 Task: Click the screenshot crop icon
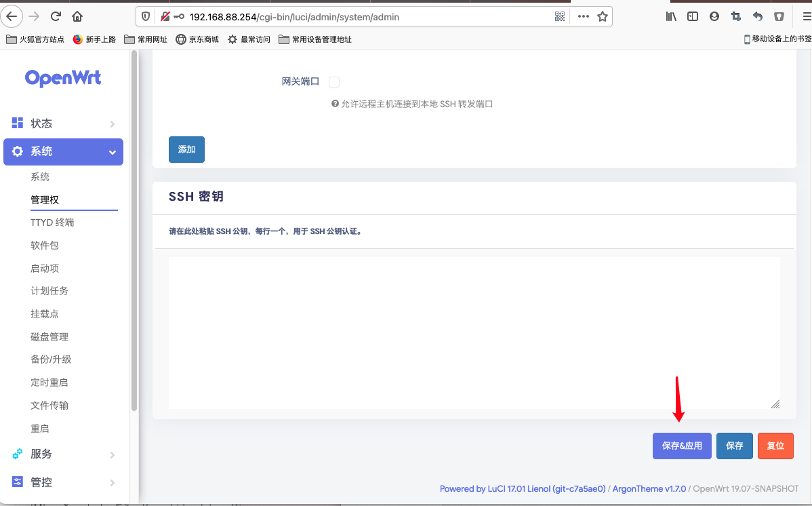(x=736, y=16)
